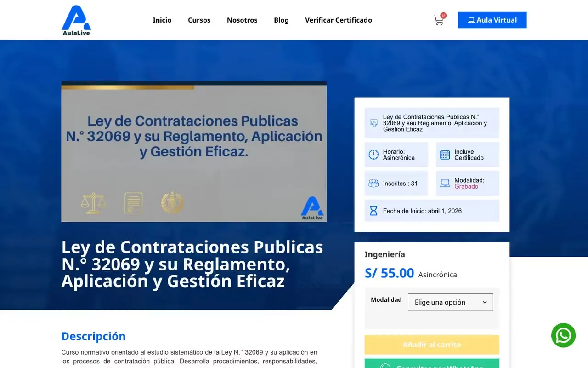Image resolution: width=588 pixels, height=368 pixels.
Task: Open the Cursos menu item
Action: (x=199, y=20)
